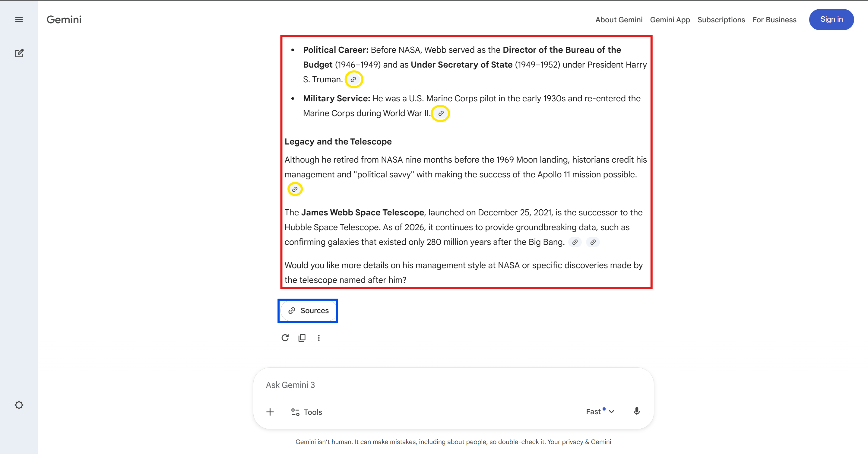
Task: Open the settings gear in the sidebar
Action: point(19,405)
